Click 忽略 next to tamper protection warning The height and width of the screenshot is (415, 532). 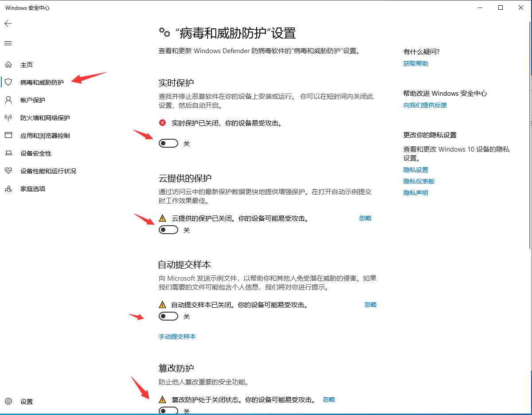click(329, 399)
